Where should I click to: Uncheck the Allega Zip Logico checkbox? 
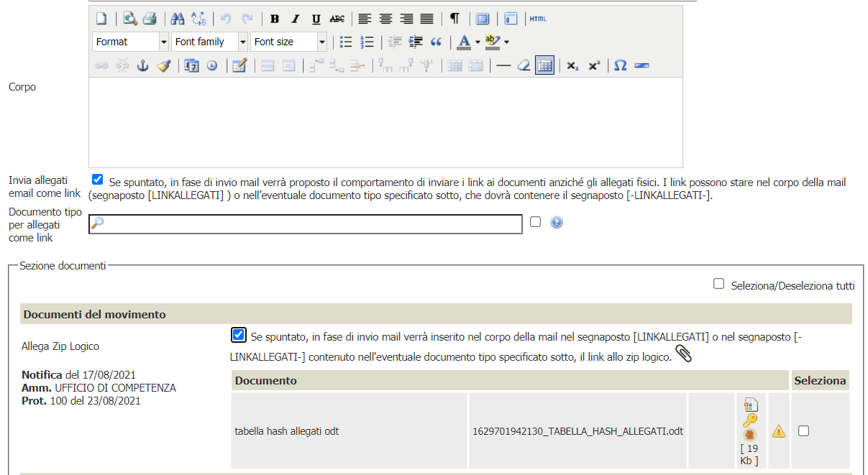pos(239,335)
